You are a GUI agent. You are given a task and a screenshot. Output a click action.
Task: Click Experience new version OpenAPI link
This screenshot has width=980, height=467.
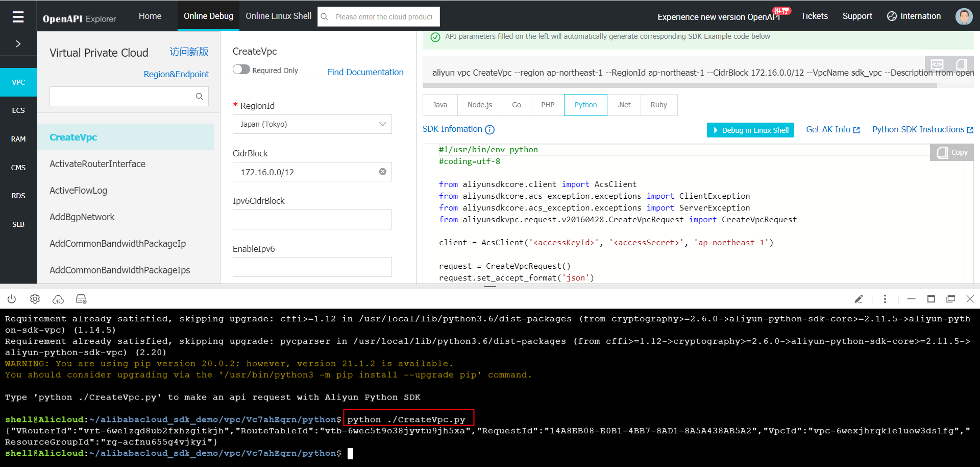click(719, 17)
